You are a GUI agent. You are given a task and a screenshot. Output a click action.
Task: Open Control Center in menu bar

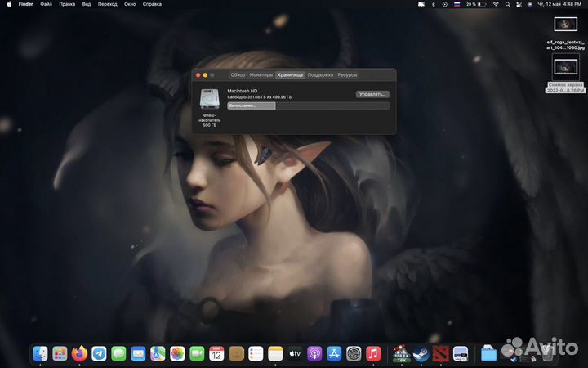pos(519,4)
